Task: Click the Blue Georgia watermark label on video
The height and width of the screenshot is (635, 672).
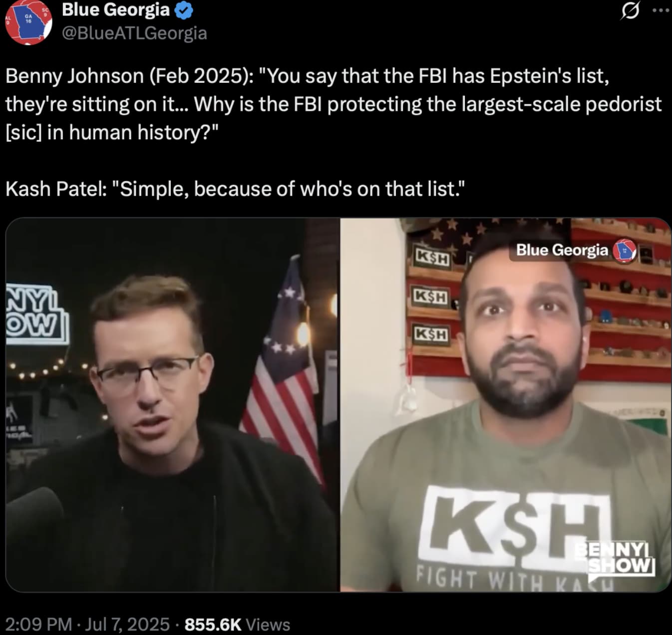Action: pyautogui.click(x=562, y=250)
